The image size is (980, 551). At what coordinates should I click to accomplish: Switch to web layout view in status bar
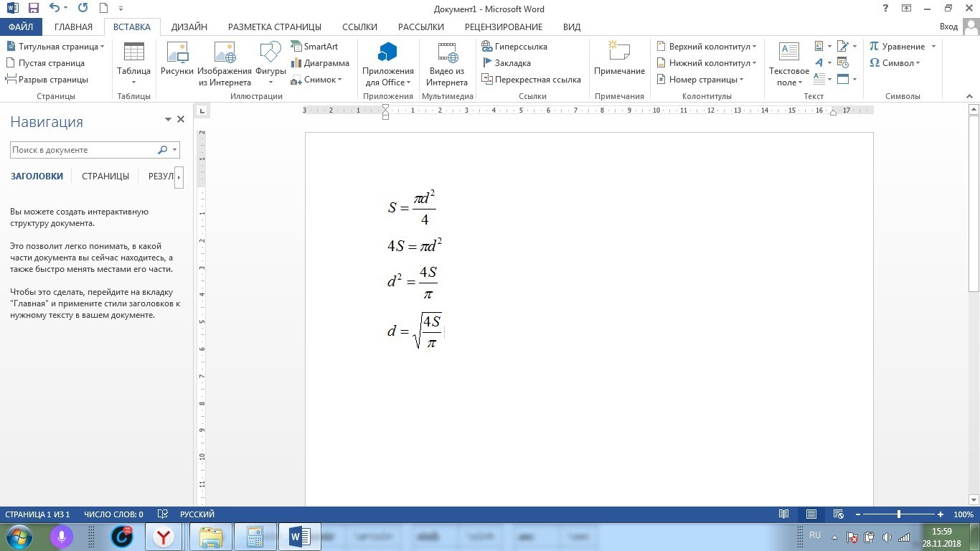pyautogui.click(x=838, y=514)
